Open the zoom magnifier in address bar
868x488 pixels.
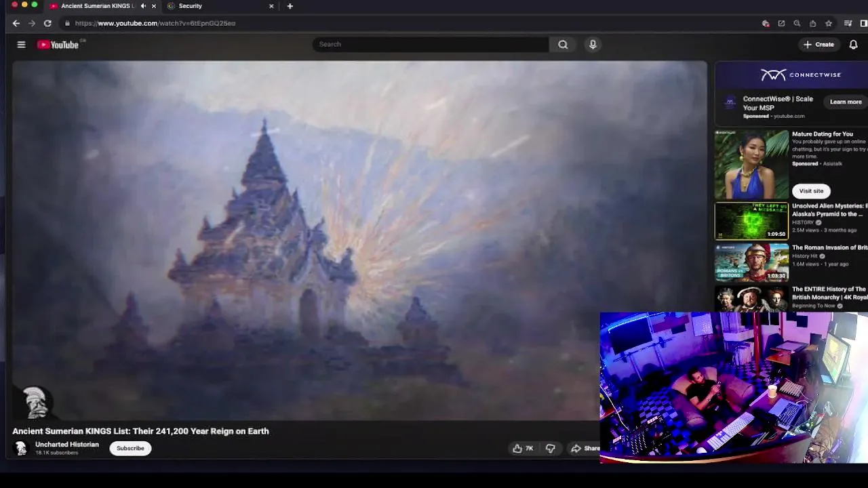[x=797, y=23]
